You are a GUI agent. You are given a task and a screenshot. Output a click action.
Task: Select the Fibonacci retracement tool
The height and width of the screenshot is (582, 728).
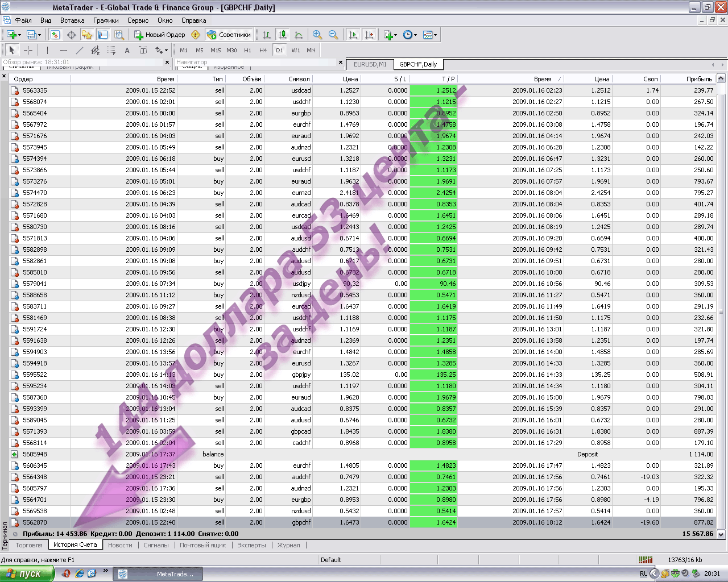(111, 50)
